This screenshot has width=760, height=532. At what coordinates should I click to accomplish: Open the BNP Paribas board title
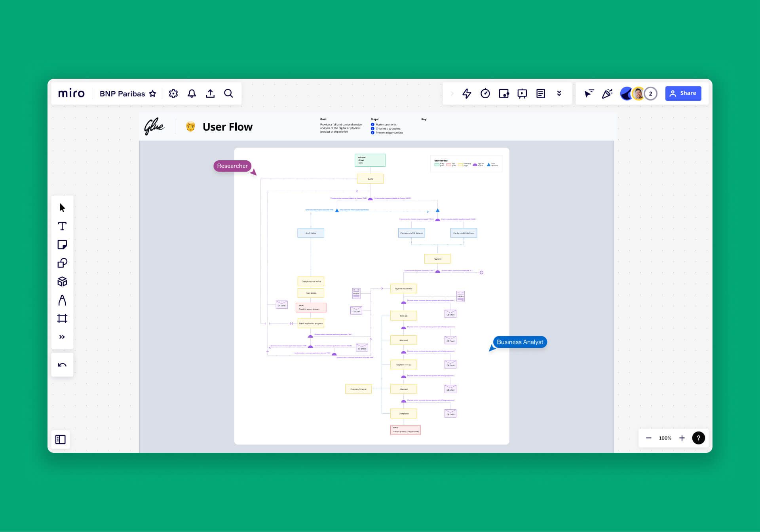[x=122, y=94]
